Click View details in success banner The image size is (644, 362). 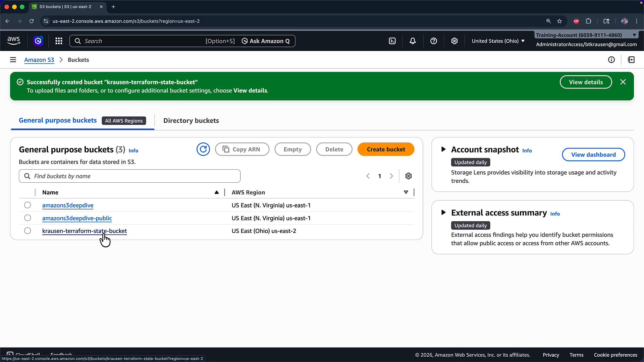(586, 82)
